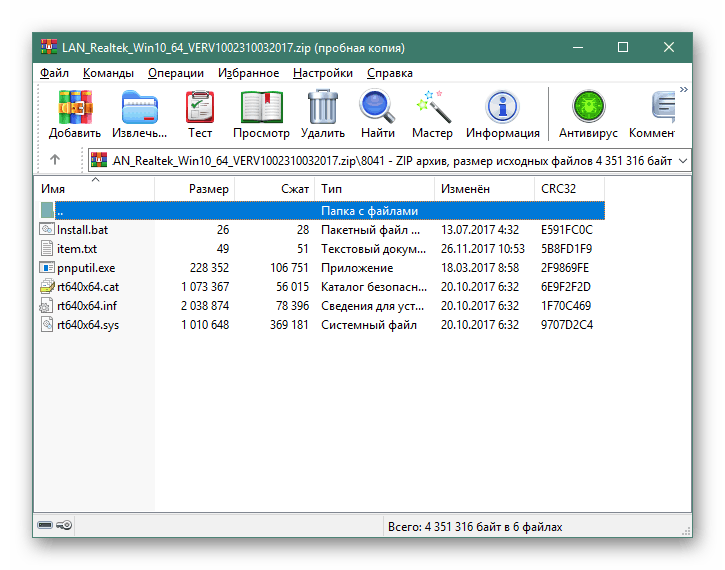The image size is (725, 570).
Task: Open the Справка menu
Action: pyautogui.click(x=390, y=73)
